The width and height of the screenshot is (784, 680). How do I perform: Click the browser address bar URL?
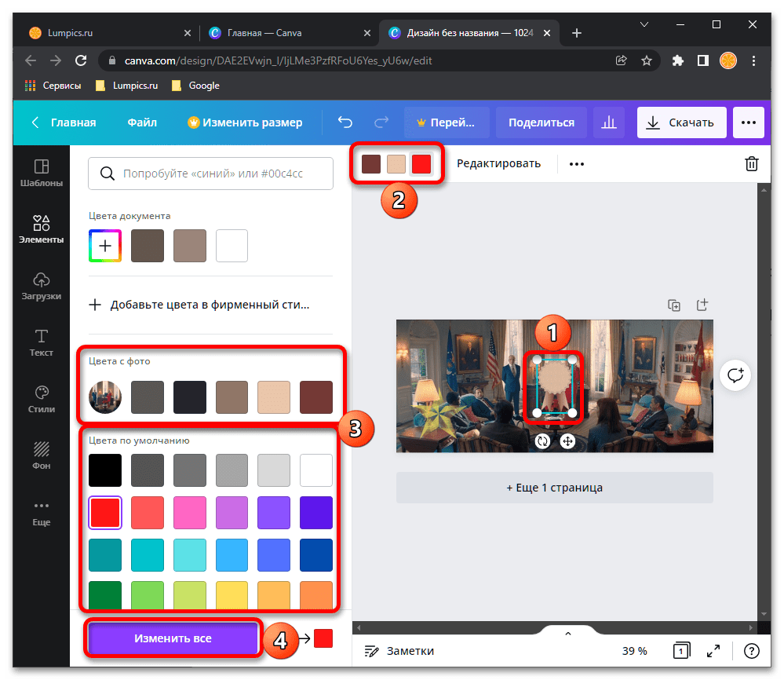(278, 60)
